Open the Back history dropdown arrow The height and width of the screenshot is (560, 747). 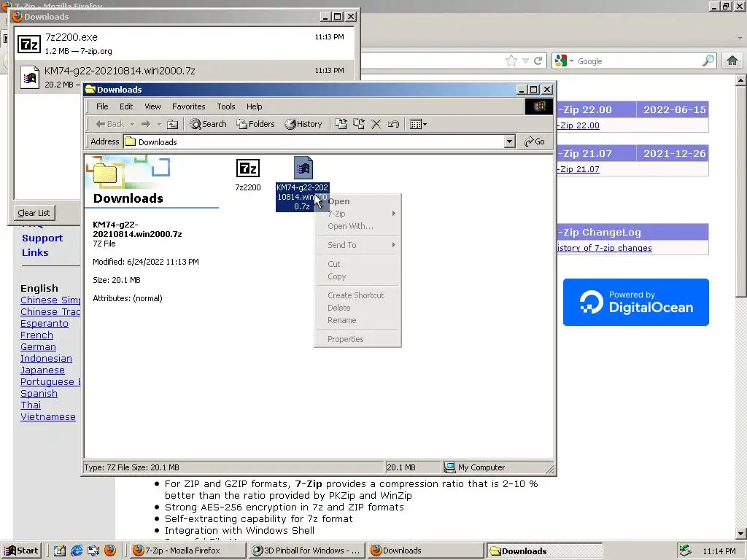(x=132, y=124)
